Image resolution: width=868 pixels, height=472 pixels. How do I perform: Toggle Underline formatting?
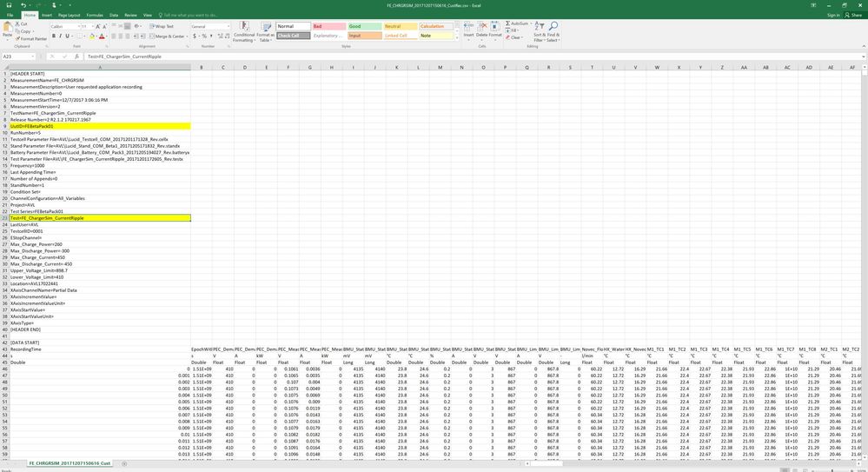pos(67,36)
